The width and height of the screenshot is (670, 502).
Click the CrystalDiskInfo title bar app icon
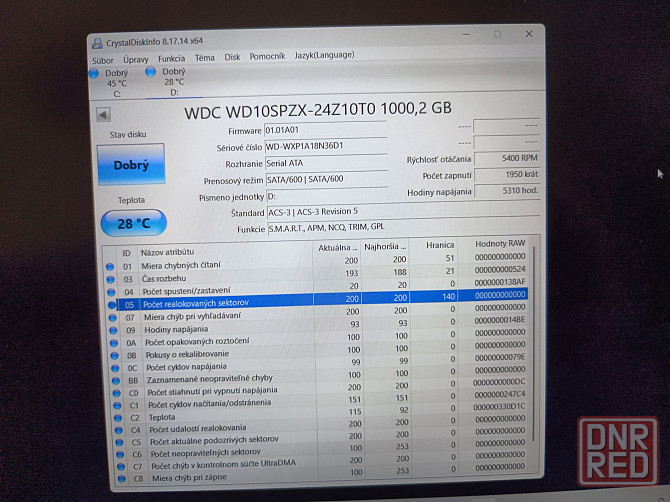point(97,43)
